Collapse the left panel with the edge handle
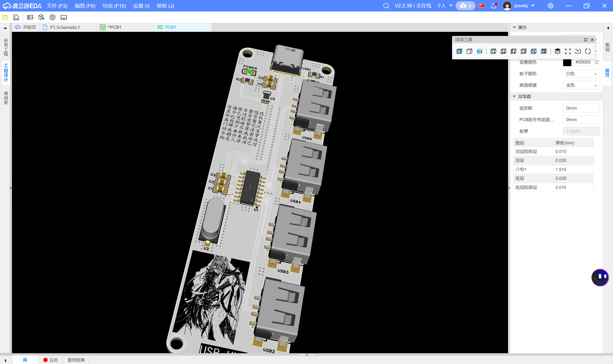Viewport: 613px width, 364px height. click(11, 188)
